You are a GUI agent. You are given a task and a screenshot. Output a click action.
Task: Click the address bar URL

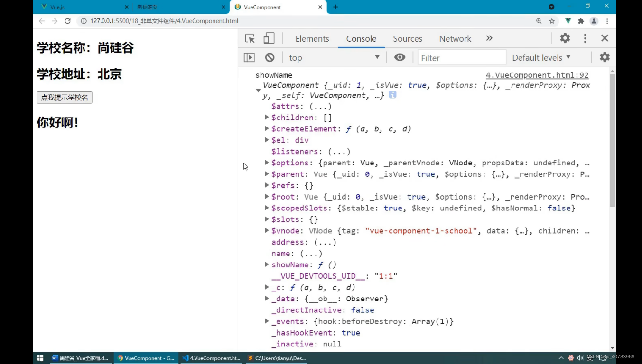pyautogui.click(x=164, y=21)
